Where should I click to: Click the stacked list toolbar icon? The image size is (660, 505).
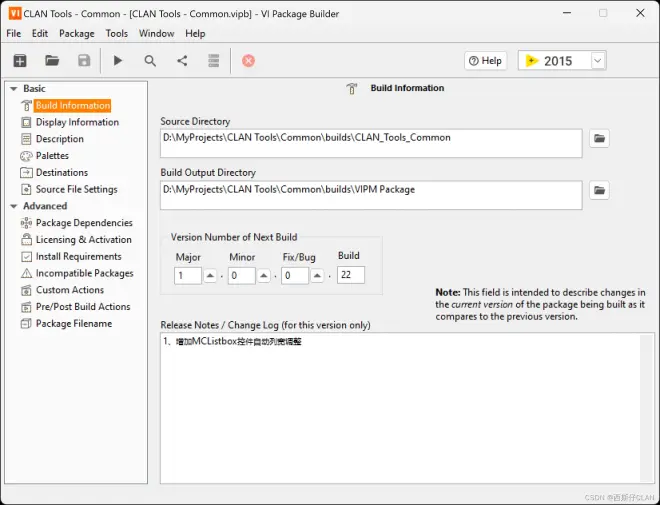tap(214, 61)
